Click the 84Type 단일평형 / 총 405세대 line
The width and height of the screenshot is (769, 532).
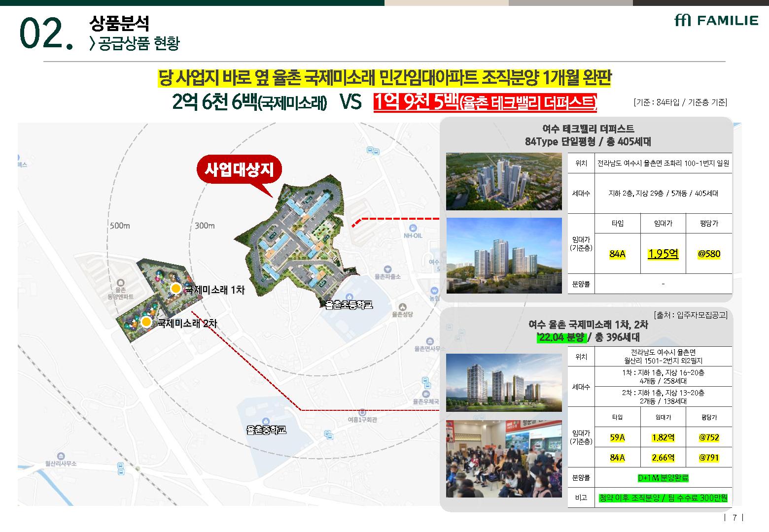pos(588,142)
